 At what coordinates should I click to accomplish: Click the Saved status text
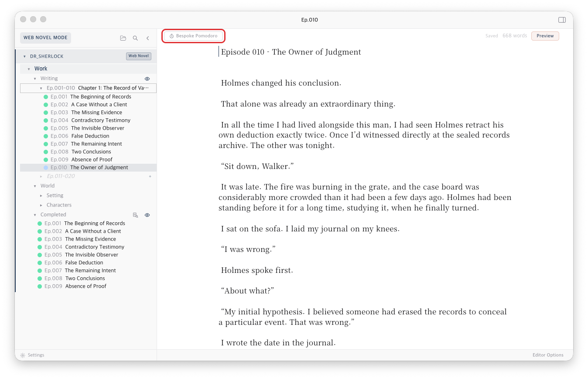492,36
